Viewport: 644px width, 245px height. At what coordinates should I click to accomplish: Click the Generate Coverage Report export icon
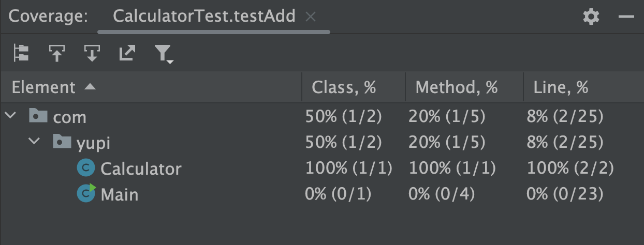tap(127, 53)
